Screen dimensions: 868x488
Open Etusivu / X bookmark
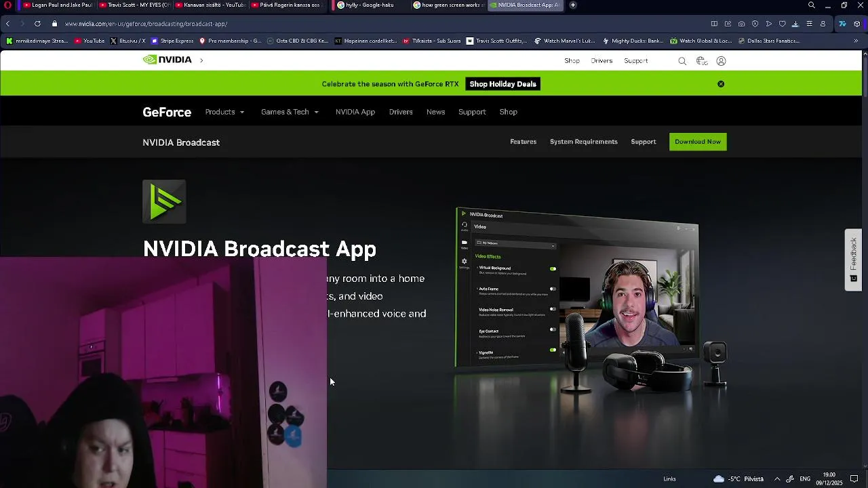[x=127, y=41]
